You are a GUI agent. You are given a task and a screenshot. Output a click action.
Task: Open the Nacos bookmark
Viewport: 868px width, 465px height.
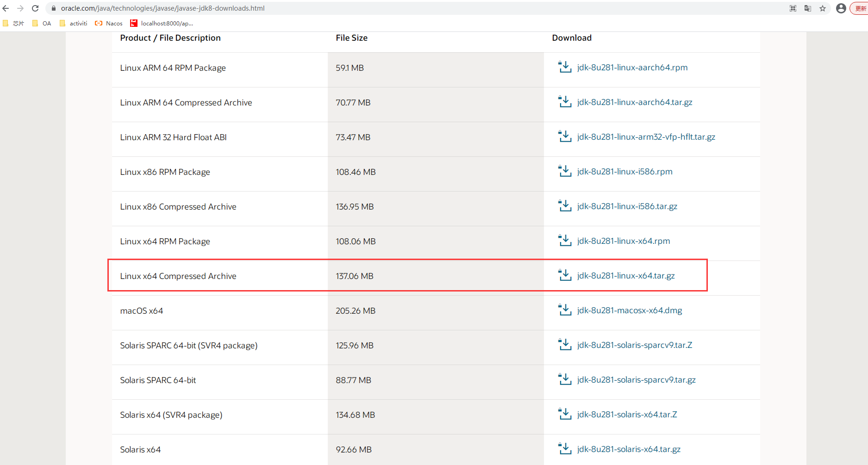(109, 23)
